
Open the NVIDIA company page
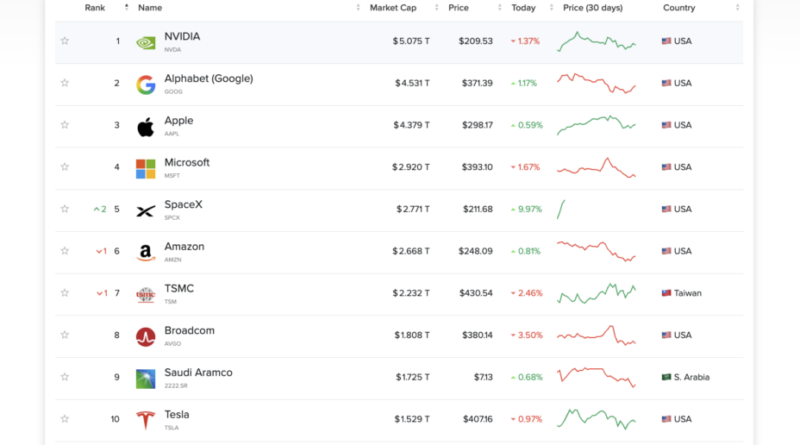[x=182, y=37]
